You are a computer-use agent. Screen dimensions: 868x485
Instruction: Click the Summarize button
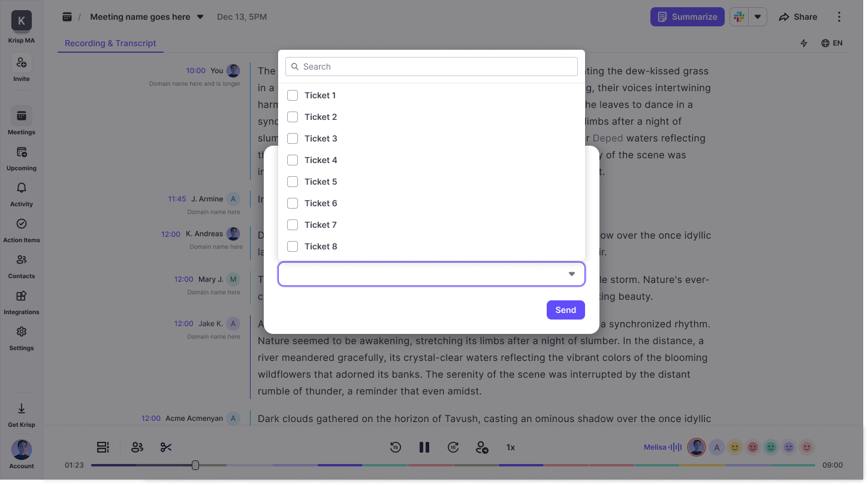(687, 17)
